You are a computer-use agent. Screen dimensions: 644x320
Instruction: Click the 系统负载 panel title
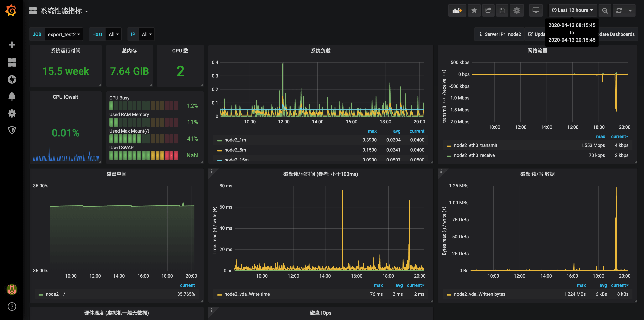click(x=320, y=51)
